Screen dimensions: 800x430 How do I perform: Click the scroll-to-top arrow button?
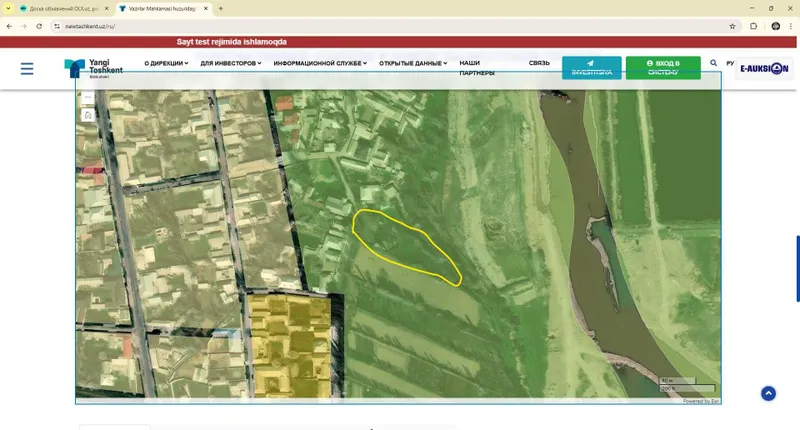[x=768, y=393]
